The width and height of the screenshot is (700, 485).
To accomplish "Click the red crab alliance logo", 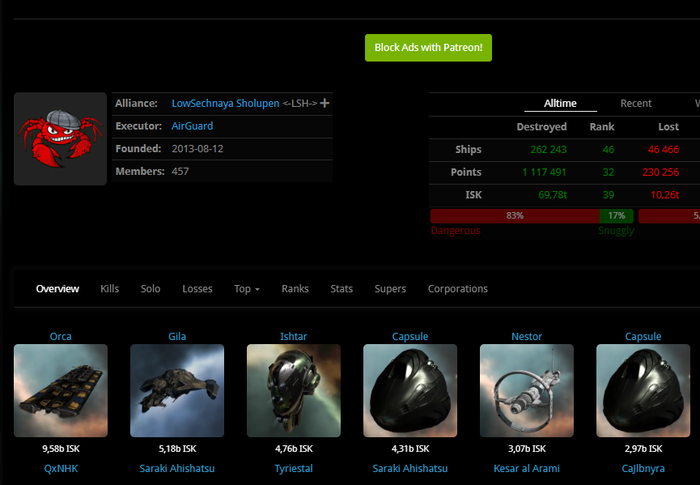I will click(x=60, y=139).
